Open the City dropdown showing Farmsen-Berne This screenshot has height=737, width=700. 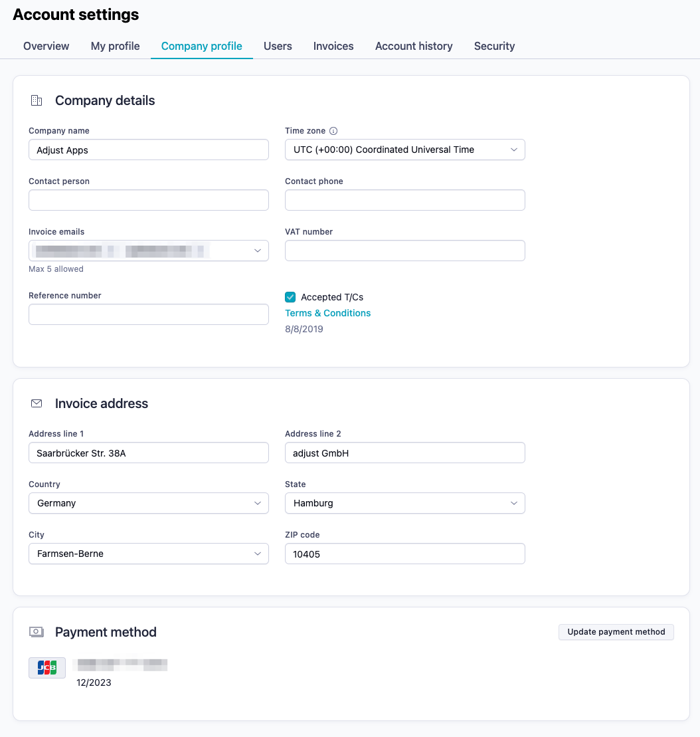click(148, 554)
